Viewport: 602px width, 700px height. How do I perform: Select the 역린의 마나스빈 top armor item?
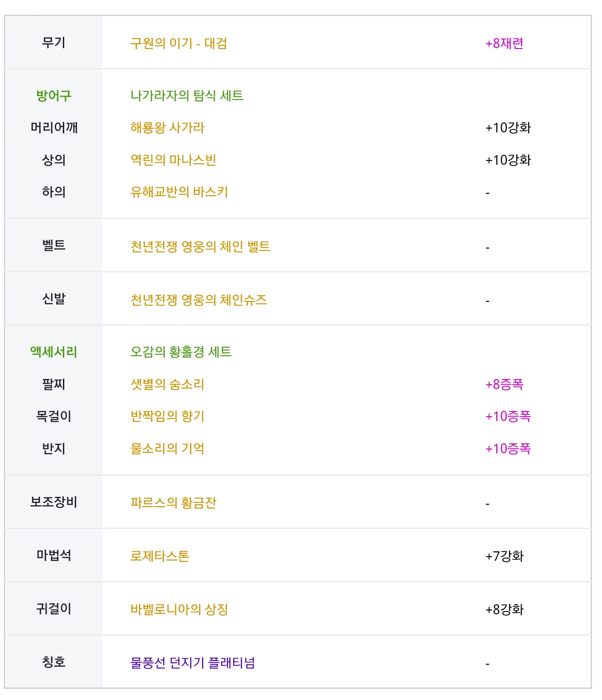173,160
